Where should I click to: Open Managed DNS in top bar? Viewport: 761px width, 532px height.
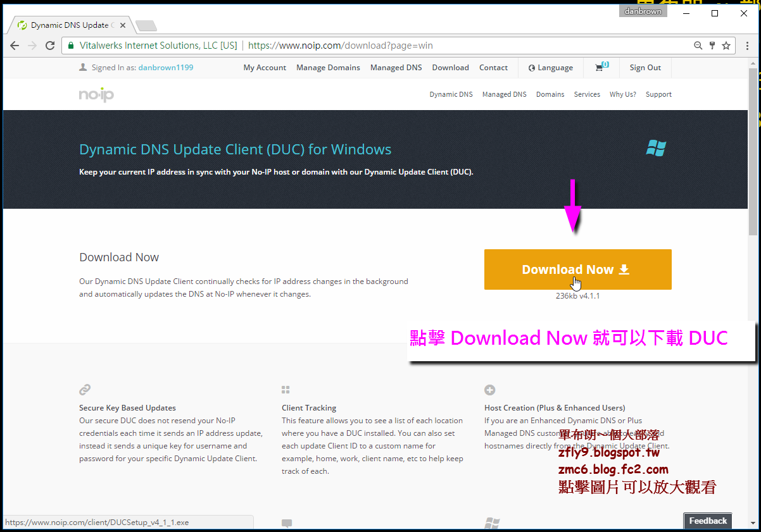point(396,68)
